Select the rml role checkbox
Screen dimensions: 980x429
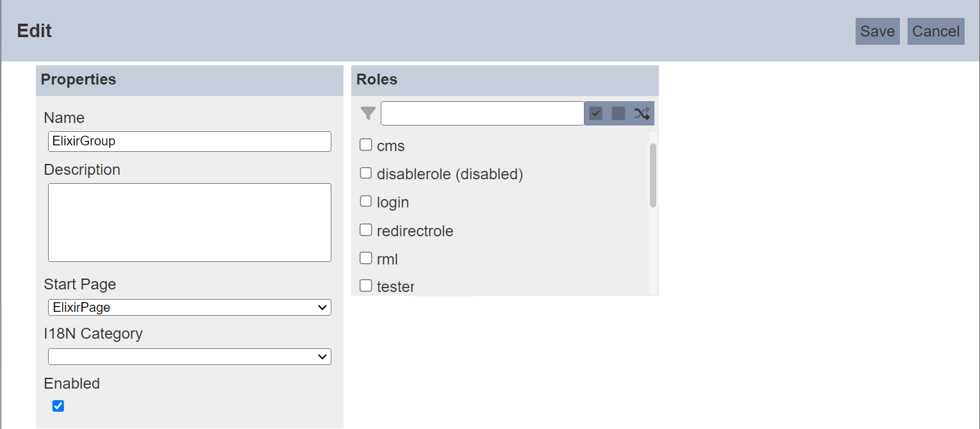click(x=366, y=258)
